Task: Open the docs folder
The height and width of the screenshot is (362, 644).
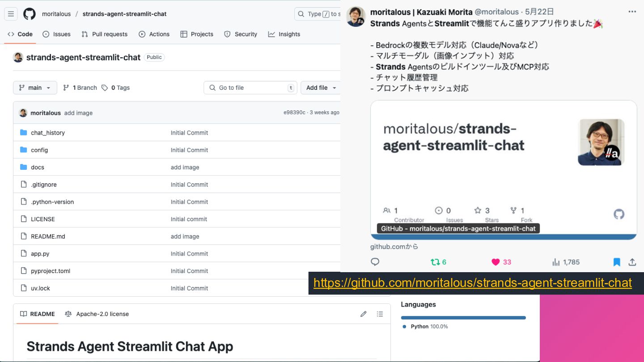Action: click(x=38, y=167)
